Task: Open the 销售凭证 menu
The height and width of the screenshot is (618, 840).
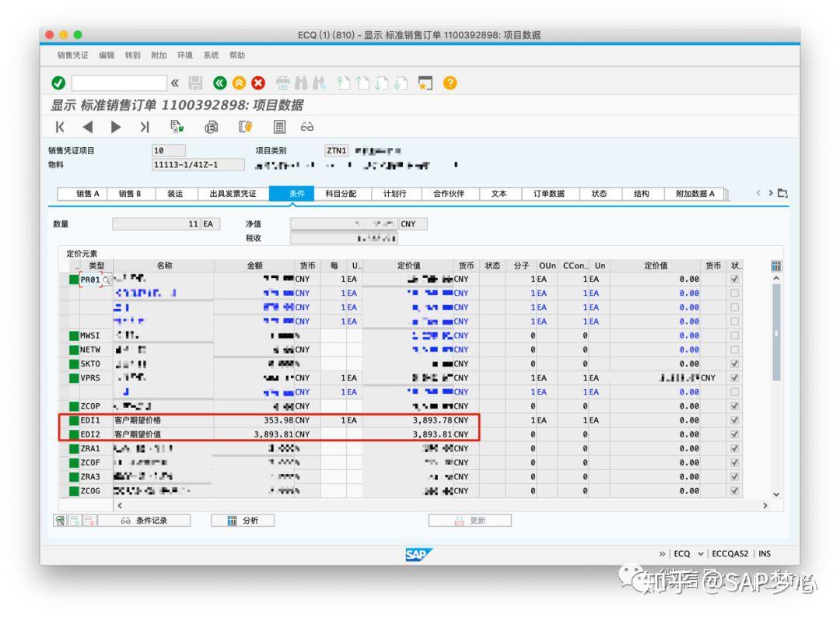Action: pyautogui.click(x=73, y=55)
